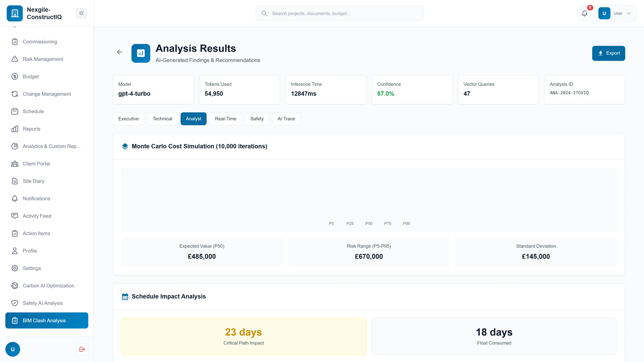Open Settings gear in sidebar
The width and height of the screenshot is (644, 362).
[x=32, y=268]
